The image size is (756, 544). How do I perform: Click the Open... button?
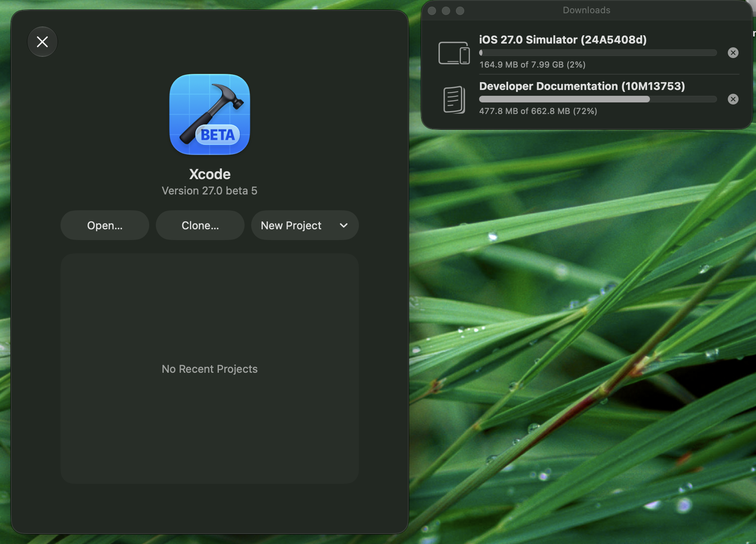[x=105, y=225]
